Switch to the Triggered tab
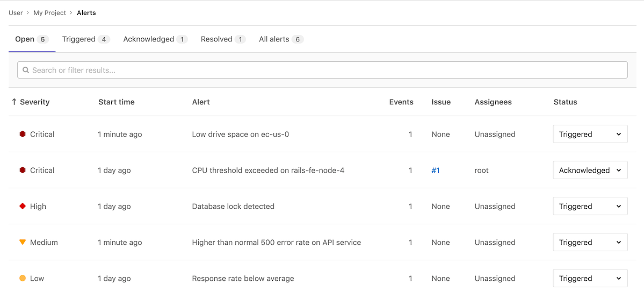Viewport: 644px width, 298px height. point(86,39)
